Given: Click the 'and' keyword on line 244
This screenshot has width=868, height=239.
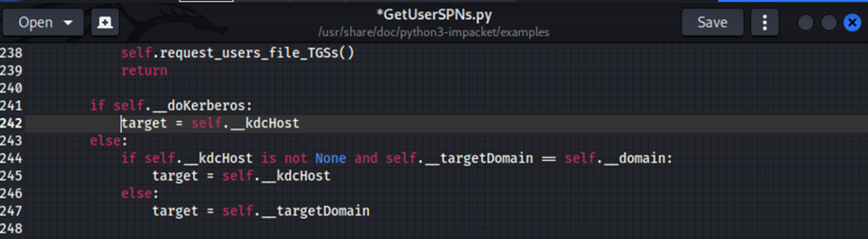Looking at the screenshot, I should [366, 158].
